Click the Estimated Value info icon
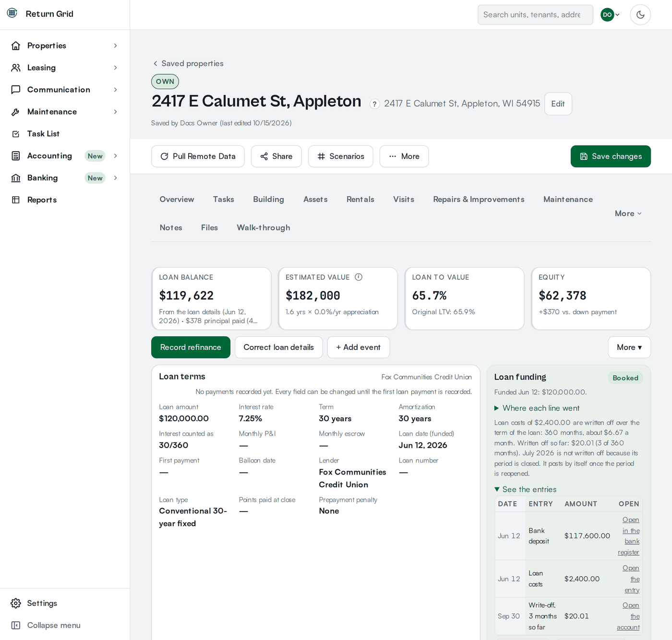This screenshot has height=640, width=672. click(359, 277)
